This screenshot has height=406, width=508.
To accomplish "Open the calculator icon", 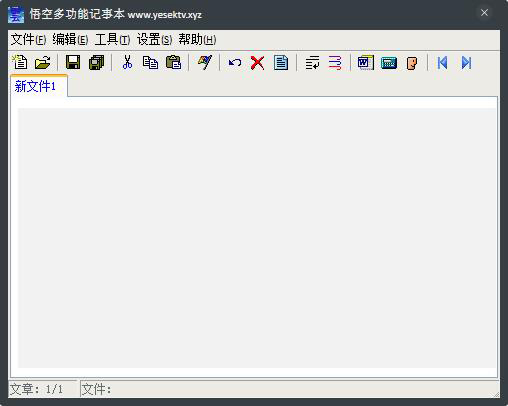I will click(x=389, y=62).
